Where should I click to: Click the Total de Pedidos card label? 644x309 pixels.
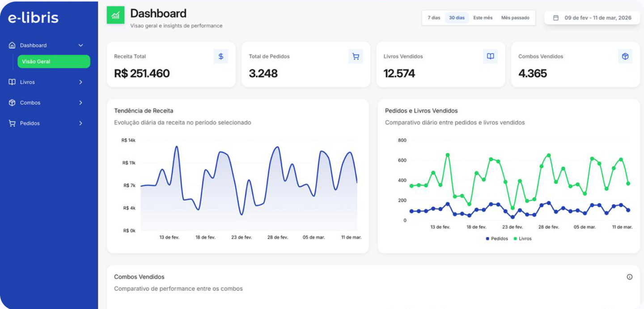tap(269, 56)
